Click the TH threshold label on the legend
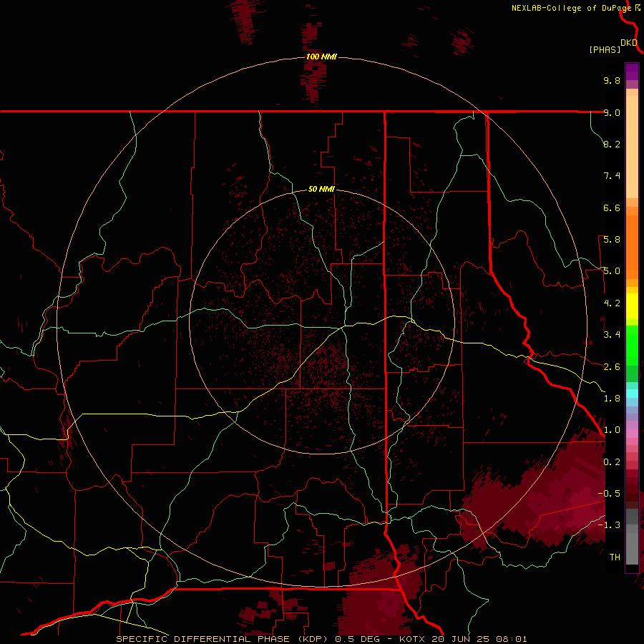 coord(615,557)
